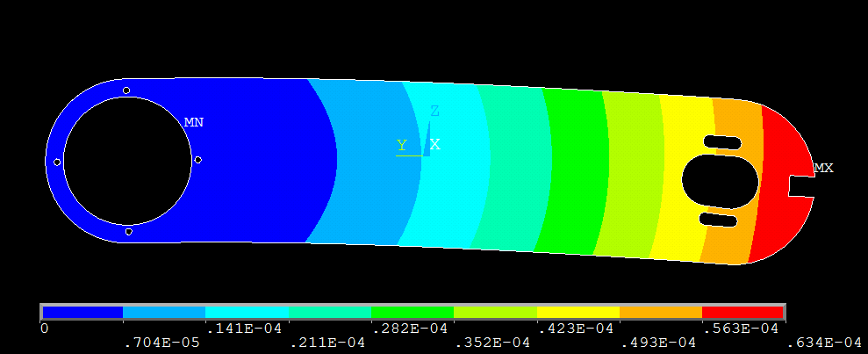The image size is (868, 354).
Task: Click the legend minimum value 0
Action: (x=44, y=329)
